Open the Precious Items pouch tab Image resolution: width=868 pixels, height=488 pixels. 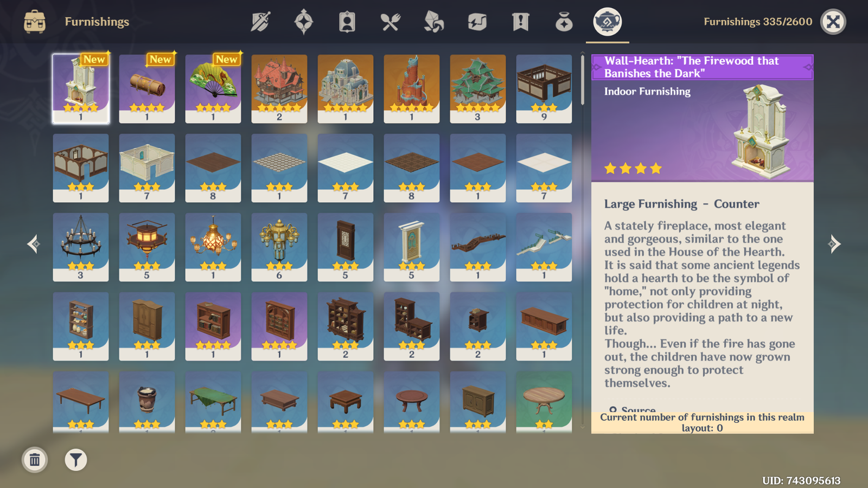coord(564,22)
